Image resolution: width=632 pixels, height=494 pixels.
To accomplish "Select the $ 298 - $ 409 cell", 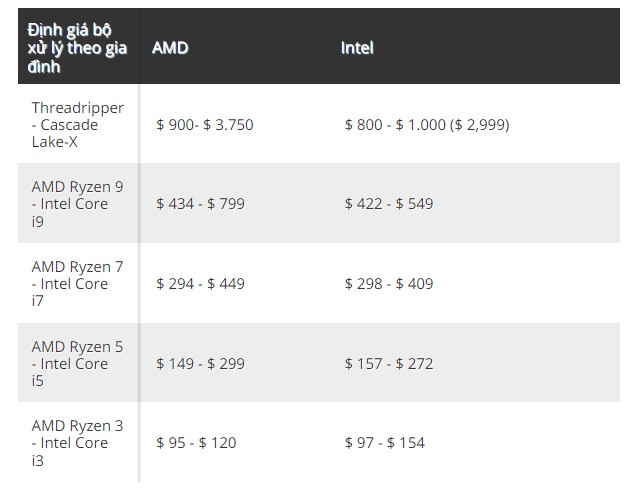I will coord(389,284).
